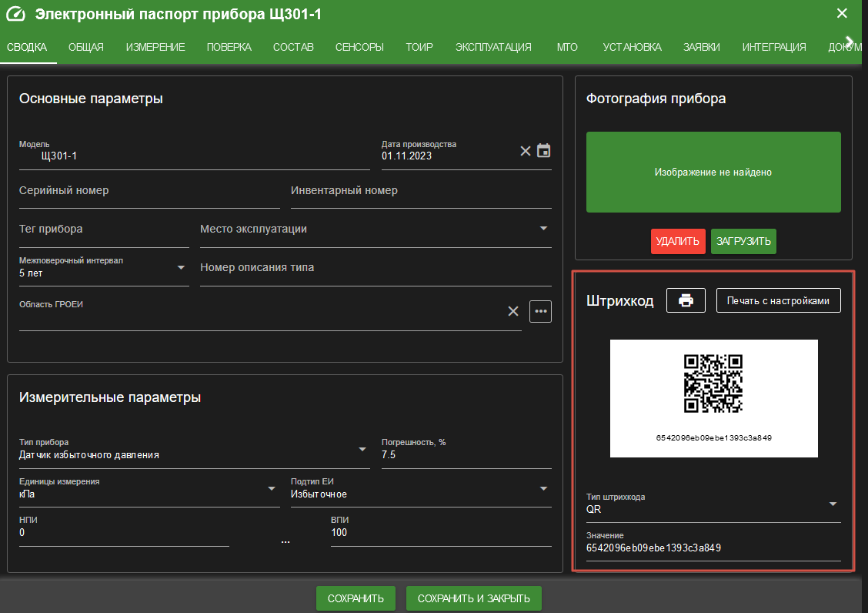Screen dimensions: 868x613
Task: Click Печать с настройками button
Action: (778, 300)
